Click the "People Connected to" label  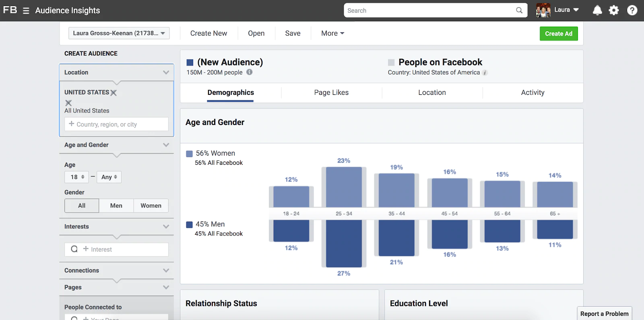(93, 307)
